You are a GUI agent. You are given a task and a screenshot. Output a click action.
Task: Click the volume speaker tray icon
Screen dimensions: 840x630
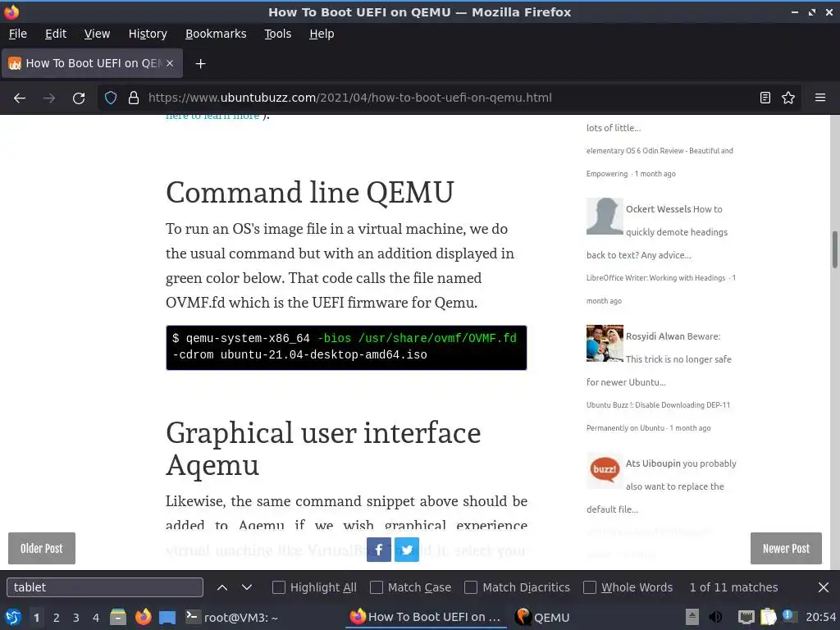pyautogui.click(x=715, y=617)
